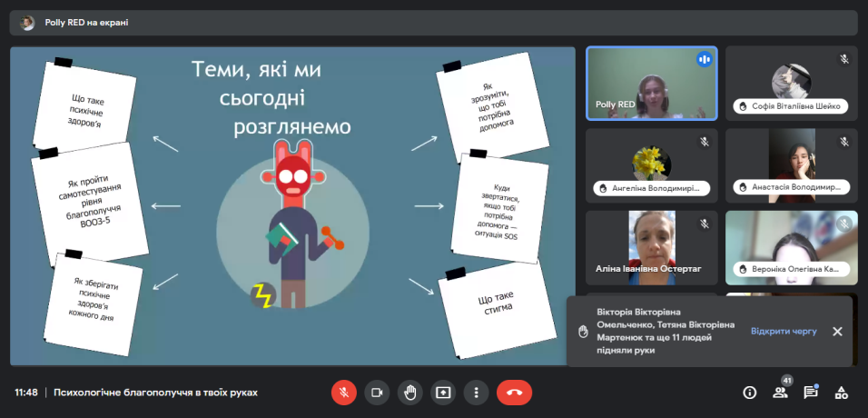
Task: Select Аліна Іванівна Остертаг video tile
Action: pos(652,248)
